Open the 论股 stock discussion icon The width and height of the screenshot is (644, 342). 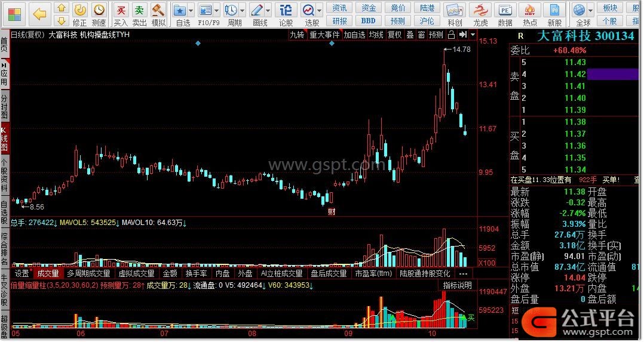click(286, 14)
